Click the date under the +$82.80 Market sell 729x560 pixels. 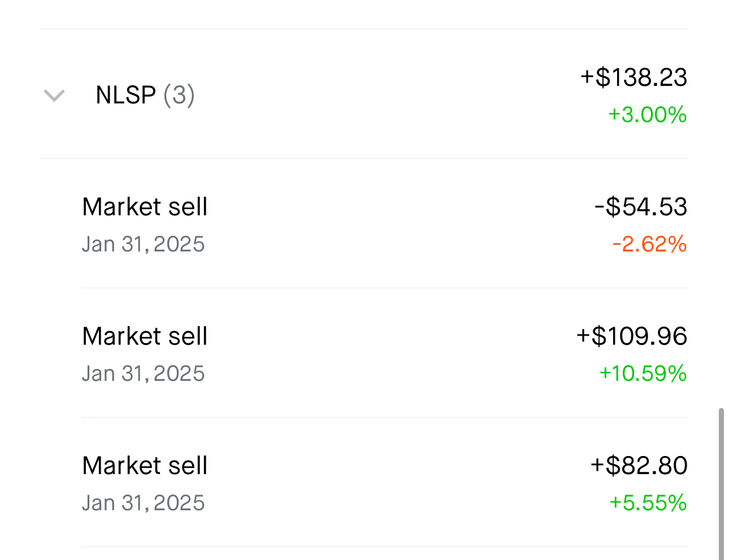click(143, 503)
